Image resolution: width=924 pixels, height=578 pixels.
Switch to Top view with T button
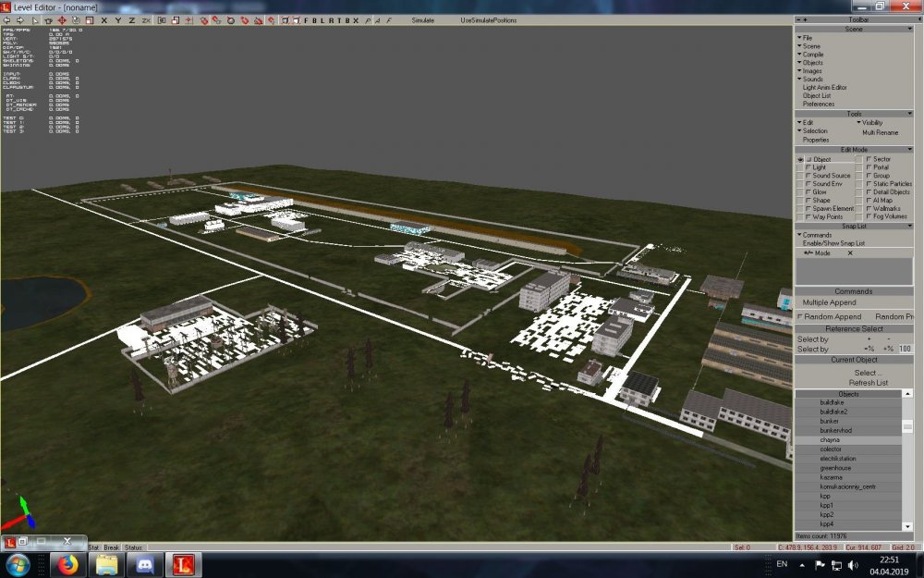(339, 20)
